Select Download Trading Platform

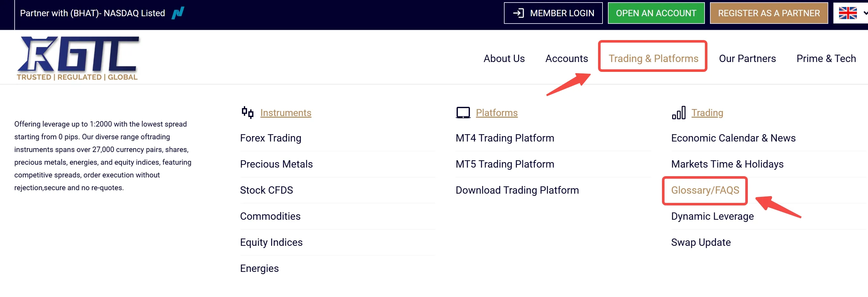pos(517,190)
